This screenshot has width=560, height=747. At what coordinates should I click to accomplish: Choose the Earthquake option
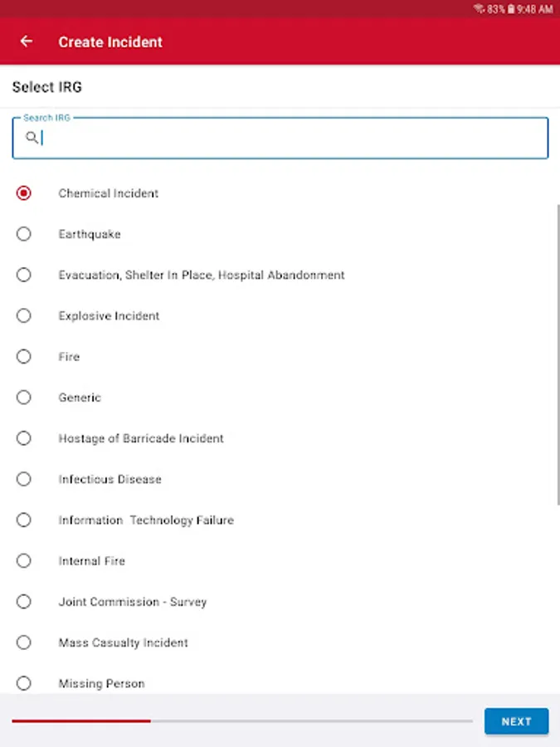click(x=24, y=234)
